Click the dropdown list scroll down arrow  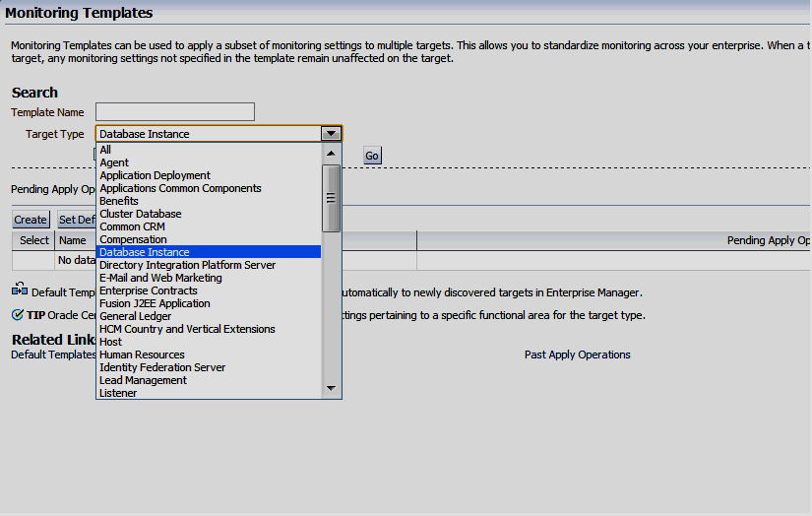coord(331,388)
